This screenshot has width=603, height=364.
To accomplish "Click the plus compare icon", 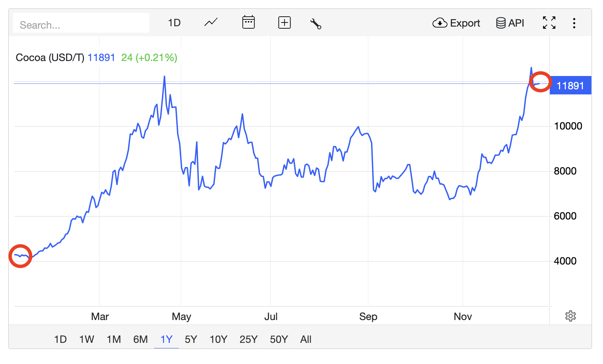I will tap(284, 23).
